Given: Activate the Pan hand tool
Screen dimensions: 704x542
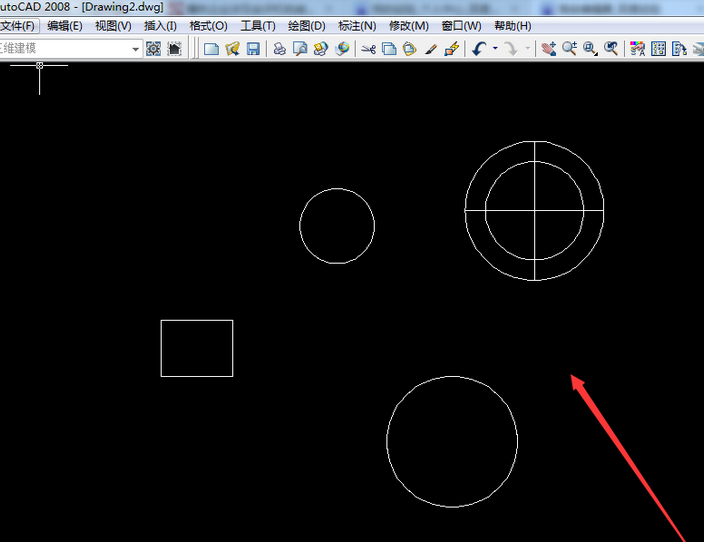Looking at the screenshot, I should (548, 48).
